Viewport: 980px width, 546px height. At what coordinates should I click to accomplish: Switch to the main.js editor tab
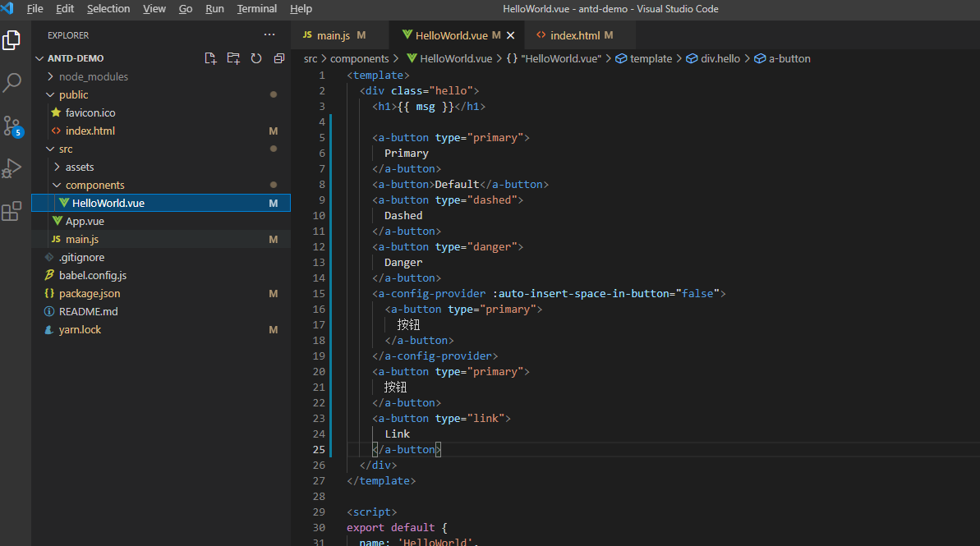[x=333, y=35]
